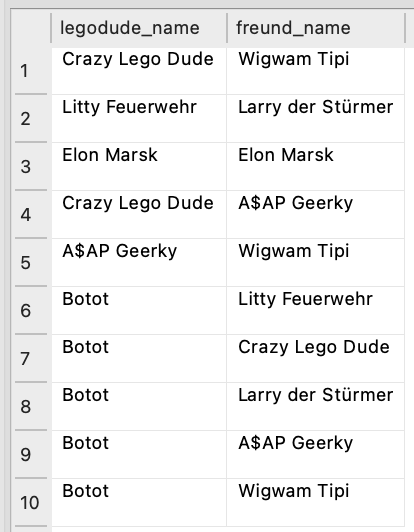Click Elon Marsk in legodude_name column
414x532 pixels.
[139, 167]
